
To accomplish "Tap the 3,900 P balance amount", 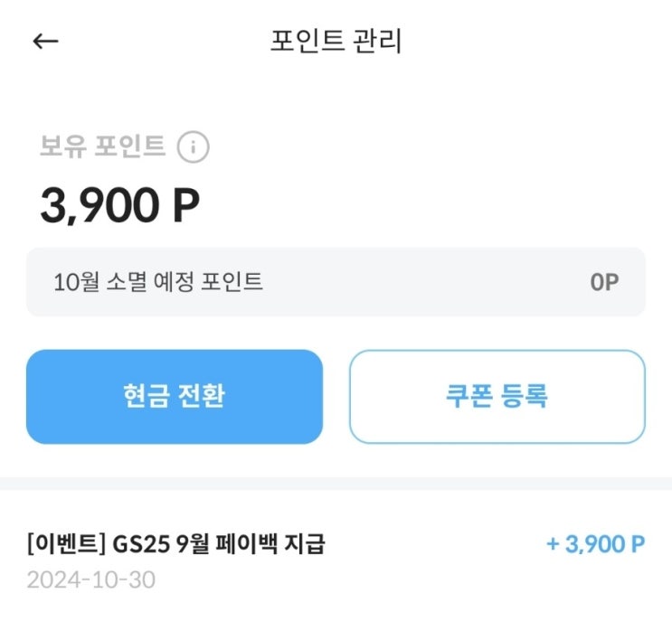I will [x=119, y=207].
